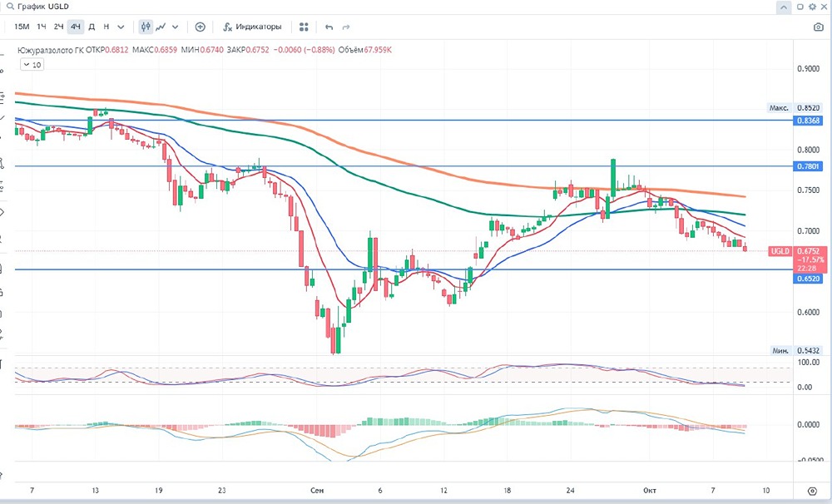Switch to the 2Ч timeframe
Image resolution: width=832 pixels, height=504 pixels.
pyautogui.click(x=58, y=27)
